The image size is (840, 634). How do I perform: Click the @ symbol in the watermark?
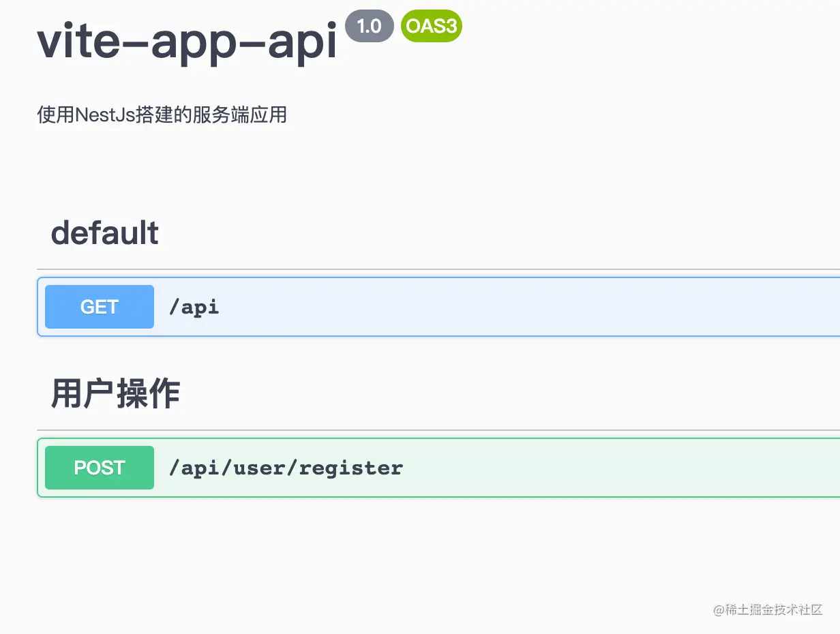point(719,610)
